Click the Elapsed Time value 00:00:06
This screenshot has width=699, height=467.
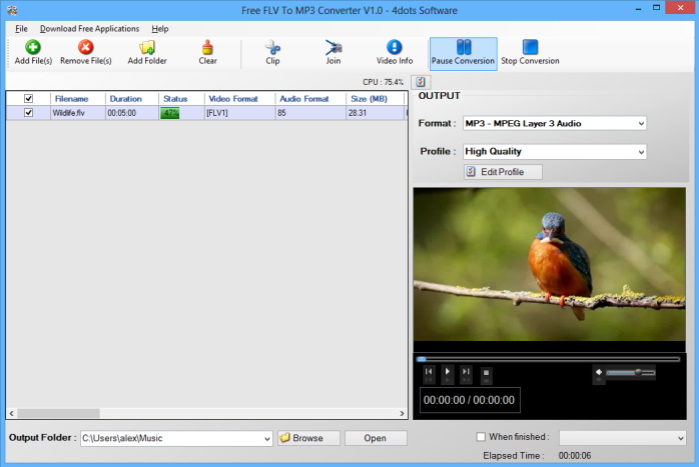tap(575, 455)
